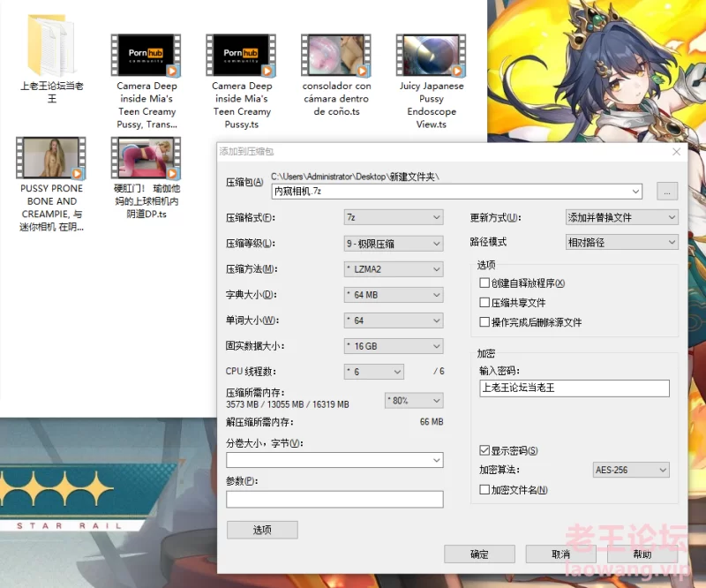This screenshot has width=706, height=588.
Task: Expand the archive name history dropdown arrow
Action: (x=635, y=192)
